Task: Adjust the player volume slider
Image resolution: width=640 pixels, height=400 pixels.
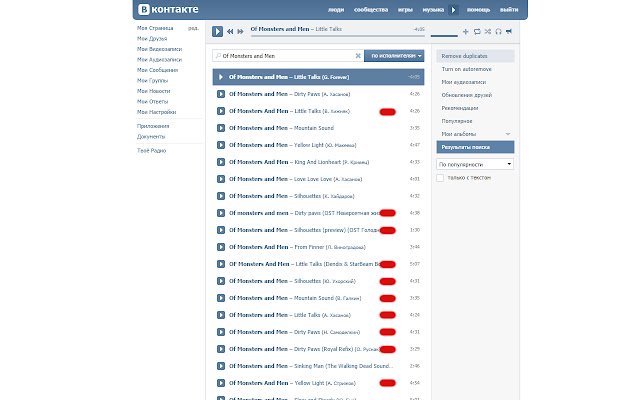Action: point(444,36)
